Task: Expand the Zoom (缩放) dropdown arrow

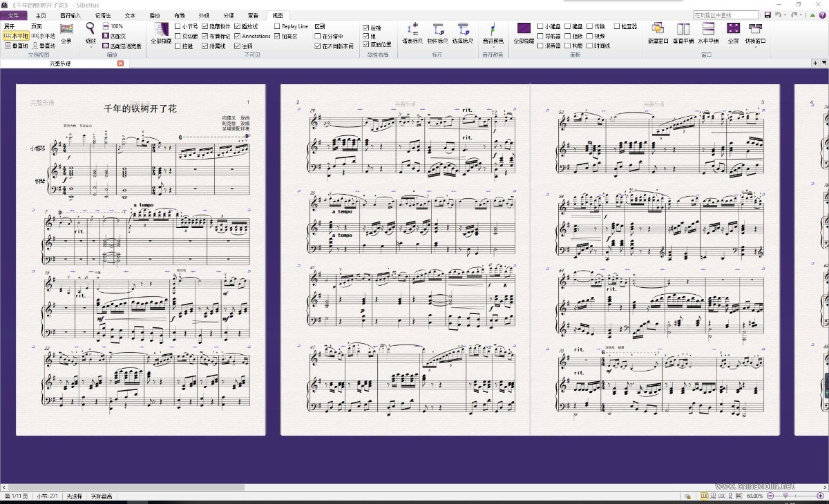Action: click(90, 47)
